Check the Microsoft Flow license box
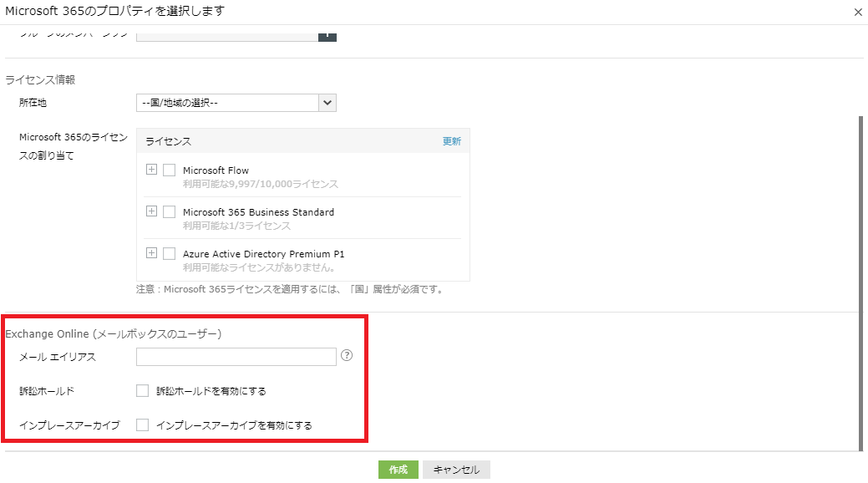The width and height of the screenshot is (868, 483). (x=170, y=170)
